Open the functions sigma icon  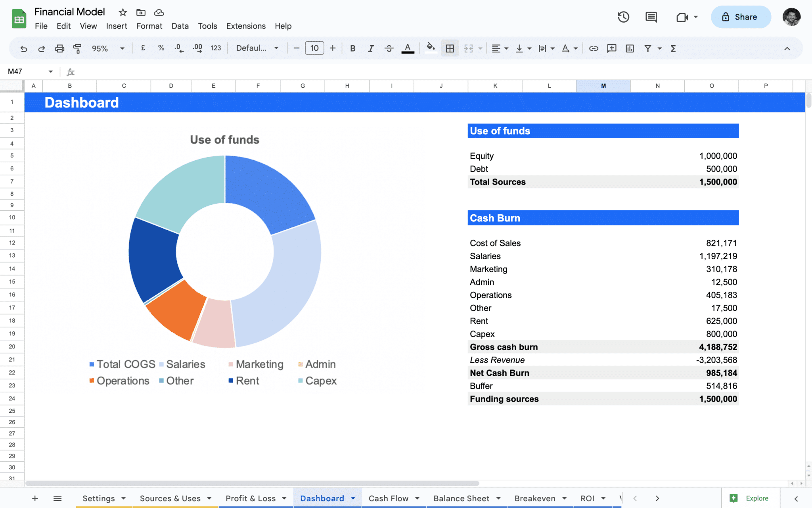[x=673, y=48]
